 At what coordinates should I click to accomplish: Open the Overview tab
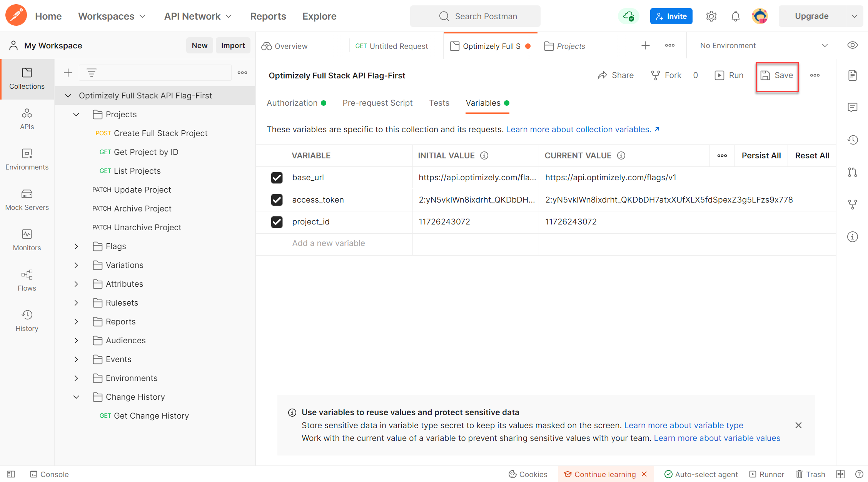click(284, 46)
